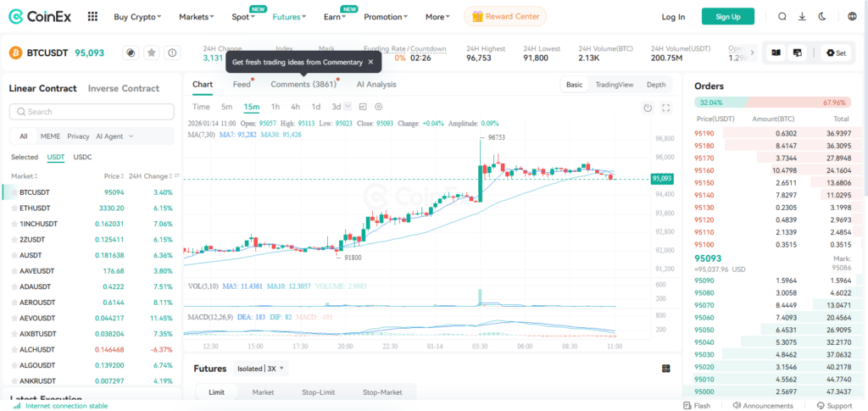Star the ALGOUSDT market row

coord(14,365)
